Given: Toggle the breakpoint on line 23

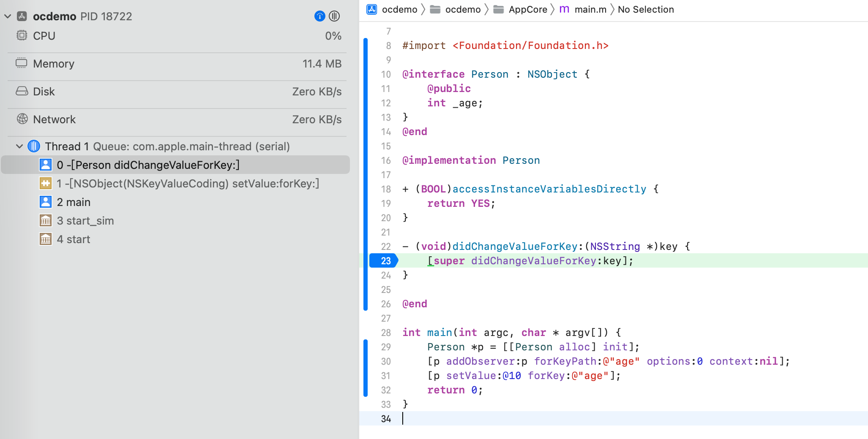Looking at the screenshot, I should point(384,261).
